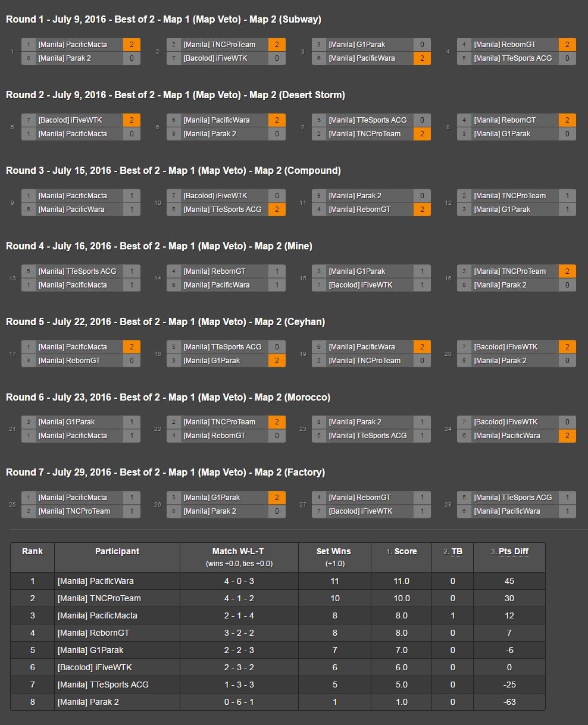Screen dimensions: 588x725
Task: Click RebornGT's orange score in match 11
Action: coord(422,210)
